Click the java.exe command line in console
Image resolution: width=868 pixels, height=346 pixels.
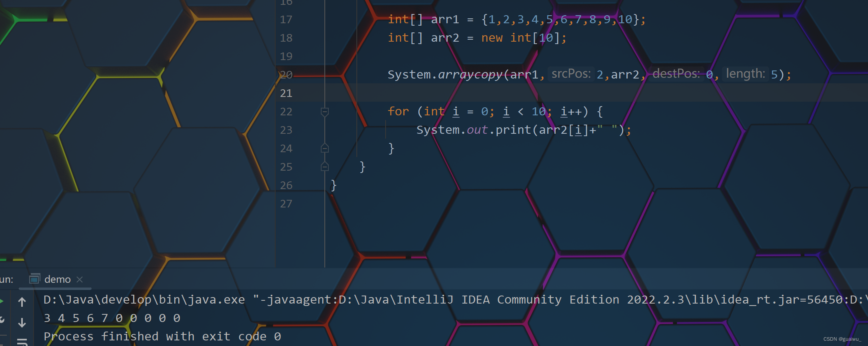coord(456,300)
